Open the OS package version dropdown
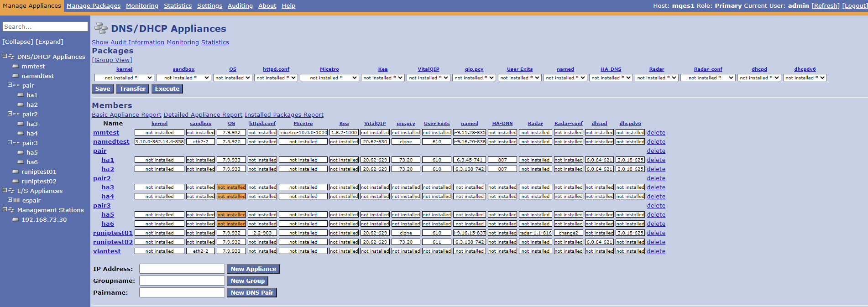 [233, 78]
